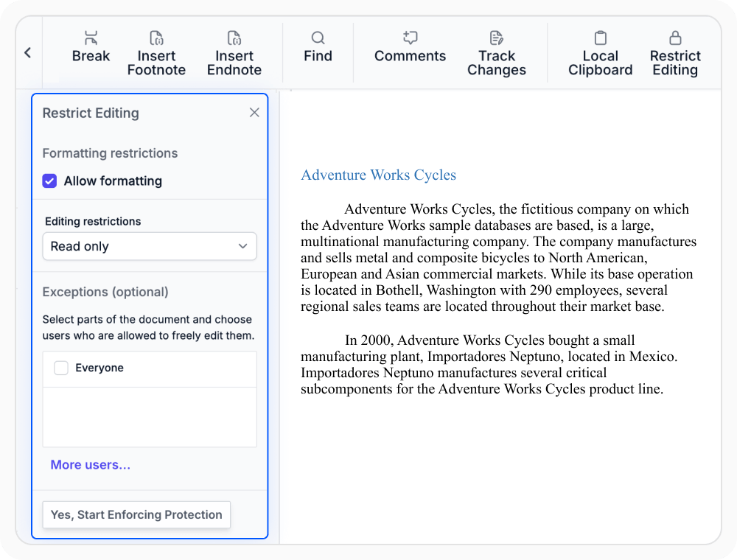737x560 pixels.
Task: Open the Read only editing restrictions dropdown
Action: click(x=150, y=246)
